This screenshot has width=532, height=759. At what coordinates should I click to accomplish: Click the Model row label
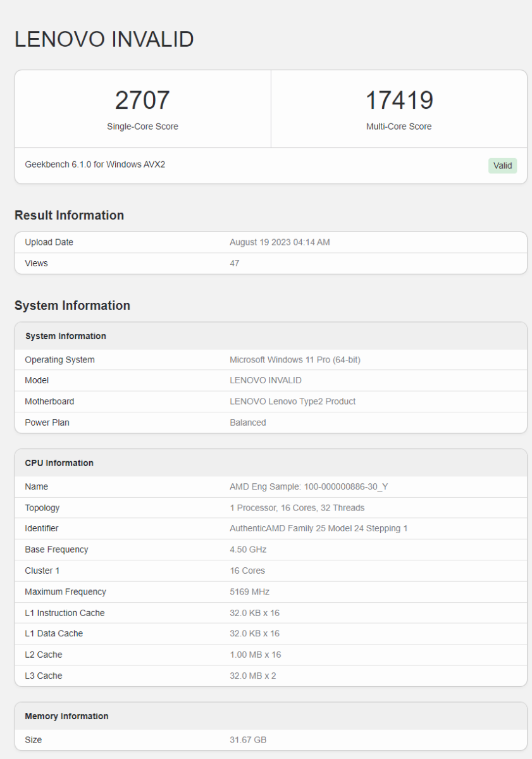[x=37, y=380]
